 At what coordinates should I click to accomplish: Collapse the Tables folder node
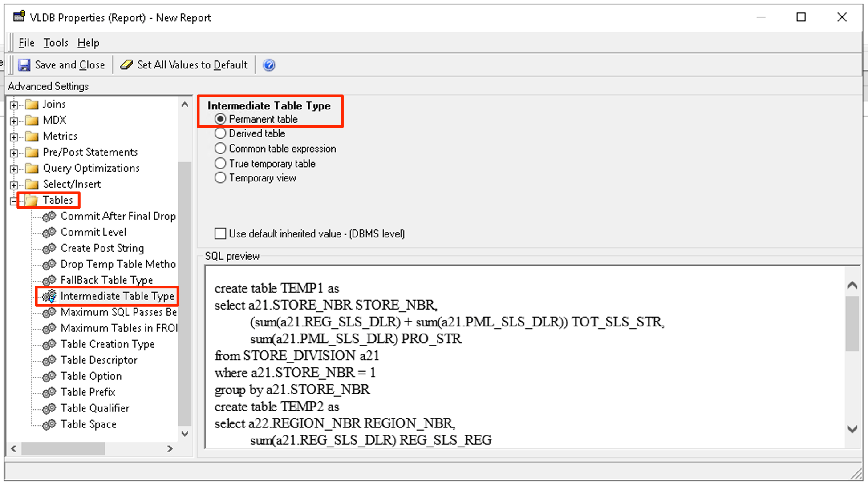(x=14, y=201)
